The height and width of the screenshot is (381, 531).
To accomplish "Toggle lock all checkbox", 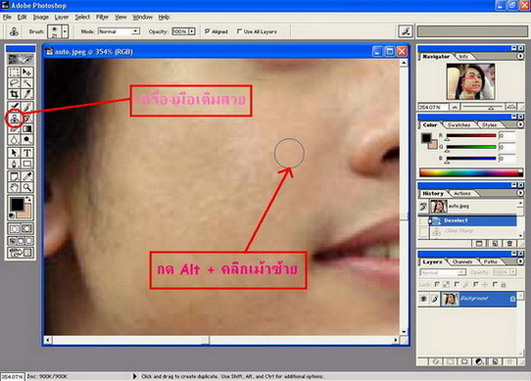I will [495, 284].
